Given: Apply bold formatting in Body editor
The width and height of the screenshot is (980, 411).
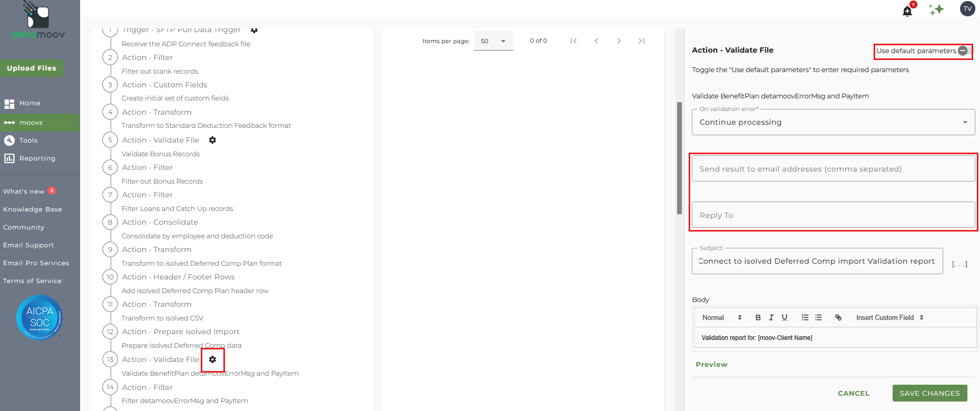Looking at the screenshot, I should pos(758,317).
